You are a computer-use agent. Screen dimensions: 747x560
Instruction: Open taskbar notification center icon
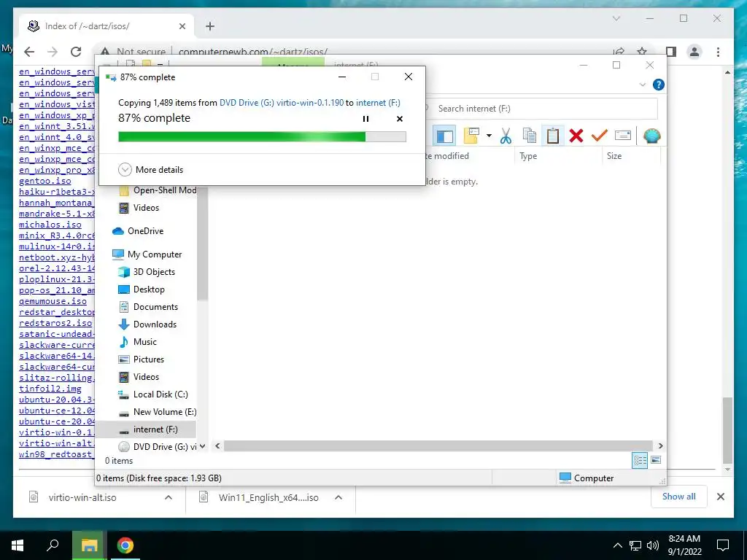(723, 545)
